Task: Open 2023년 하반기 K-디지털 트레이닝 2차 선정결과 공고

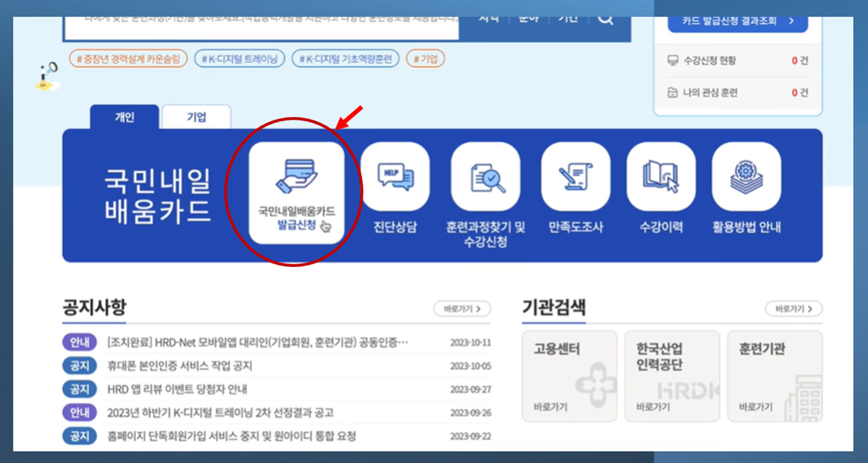Action: [220, 413]
